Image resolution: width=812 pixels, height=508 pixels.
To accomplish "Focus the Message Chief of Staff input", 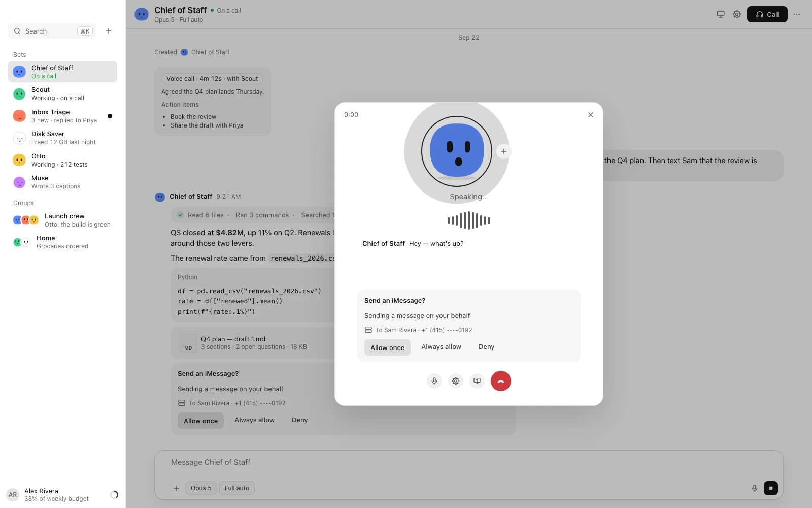I will [x=468, y=462].
